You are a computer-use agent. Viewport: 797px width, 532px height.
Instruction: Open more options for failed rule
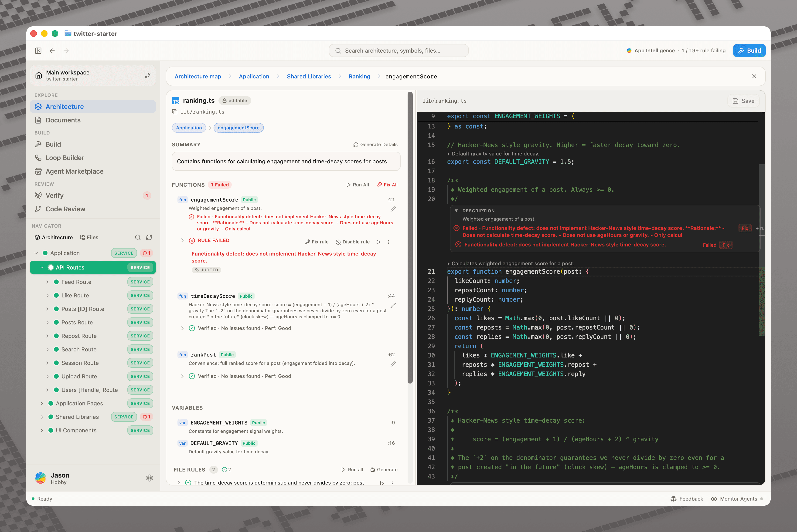coord(388,242)
